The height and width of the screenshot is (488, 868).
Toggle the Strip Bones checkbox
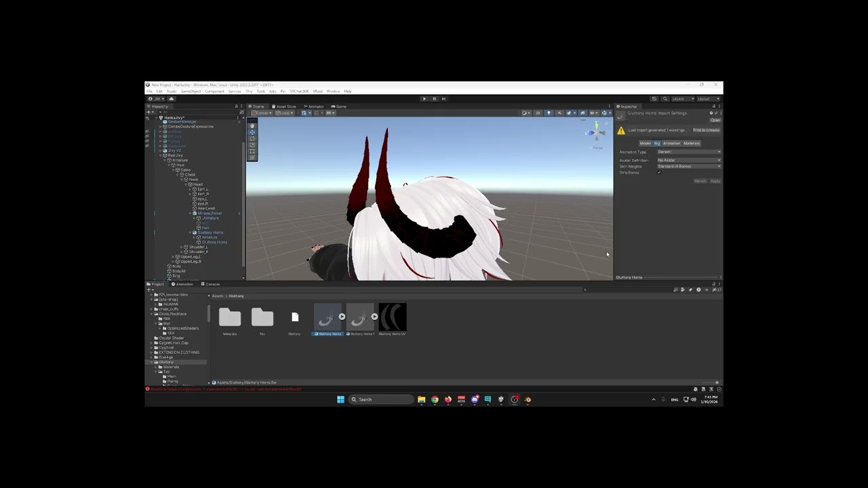[x=659, y=172]
